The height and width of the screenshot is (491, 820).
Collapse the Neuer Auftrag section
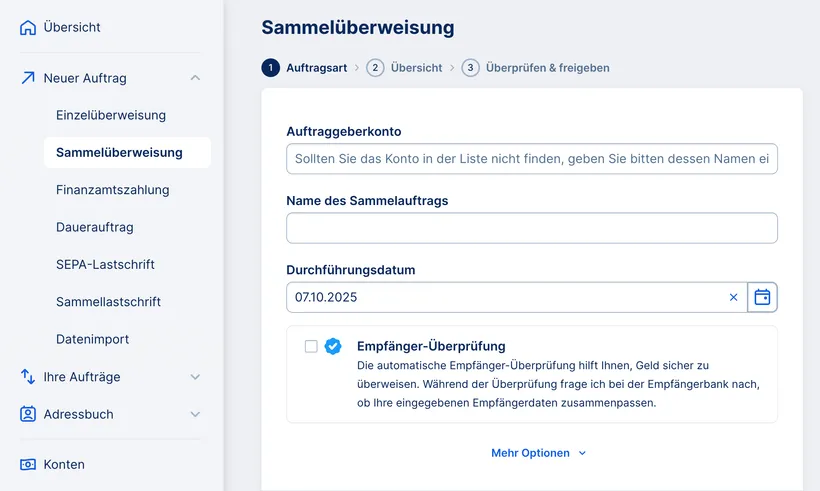point(195,78)
